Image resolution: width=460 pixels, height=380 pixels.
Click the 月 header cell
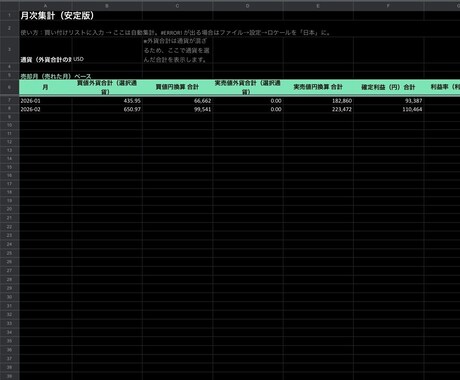tap(45, 87)
